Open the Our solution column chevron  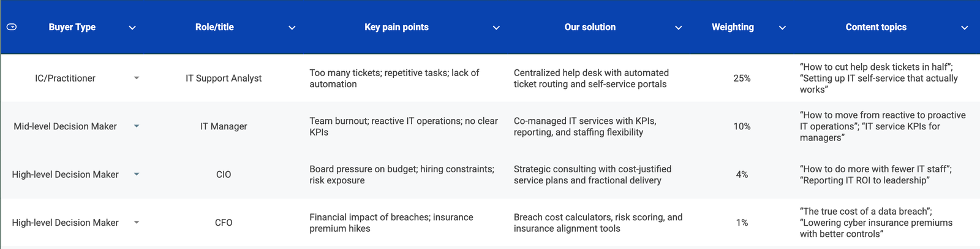pos(678,28)
